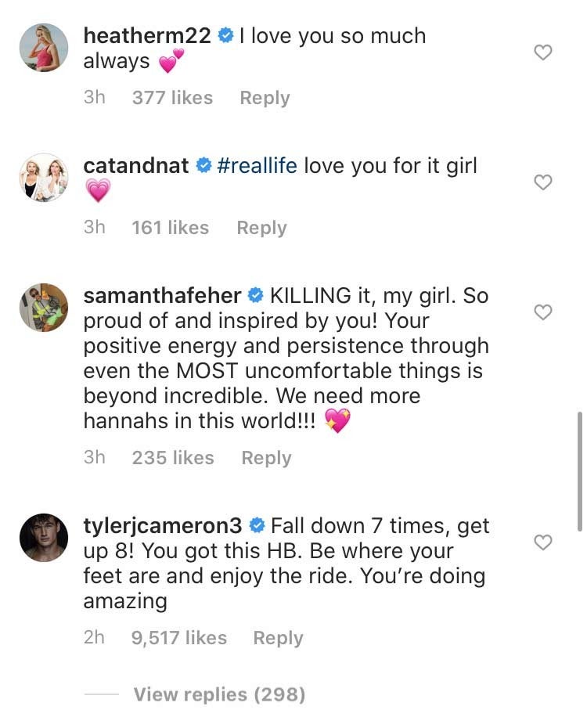Like catandnat's comment with the heart
Image resolution: width=587 pixels, height=728 pixels.
pyautogui.click(x=542, y=182)
